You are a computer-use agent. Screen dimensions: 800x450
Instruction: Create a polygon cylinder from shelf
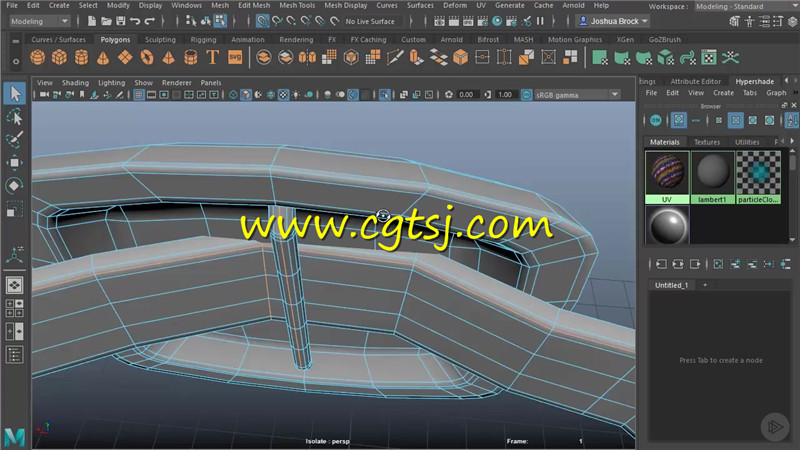tap(81, 58)
